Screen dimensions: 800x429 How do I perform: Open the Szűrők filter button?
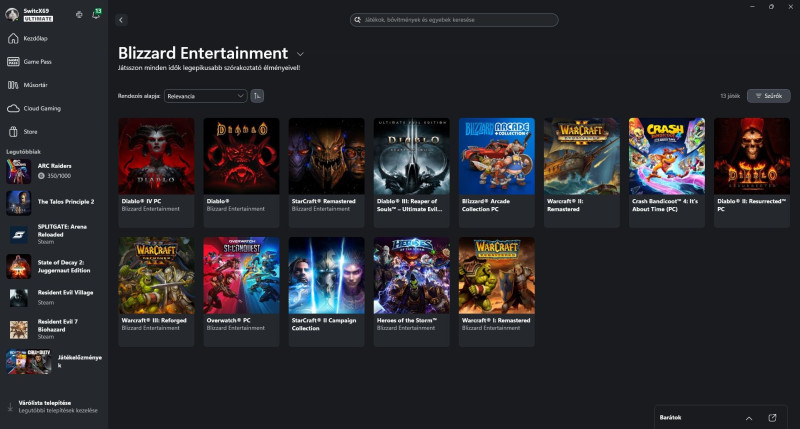pyautogui.click(x=769, y=96)
